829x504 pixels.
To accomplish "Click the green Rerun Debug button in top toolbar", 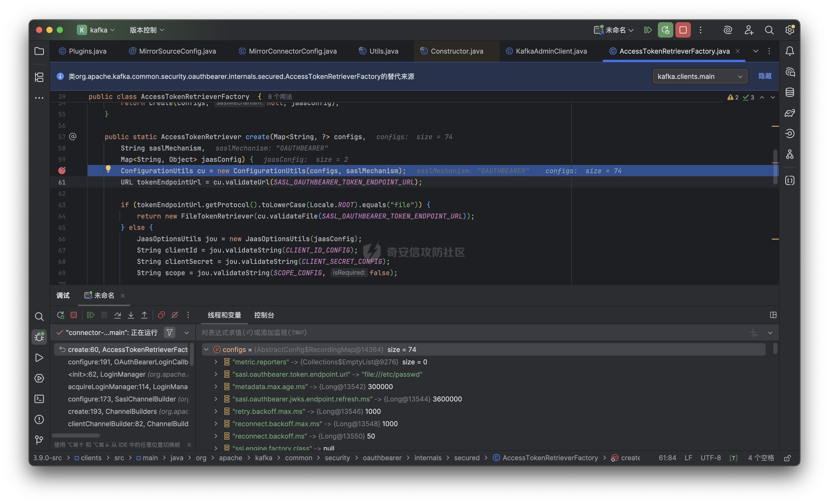I will click(666, 30).
